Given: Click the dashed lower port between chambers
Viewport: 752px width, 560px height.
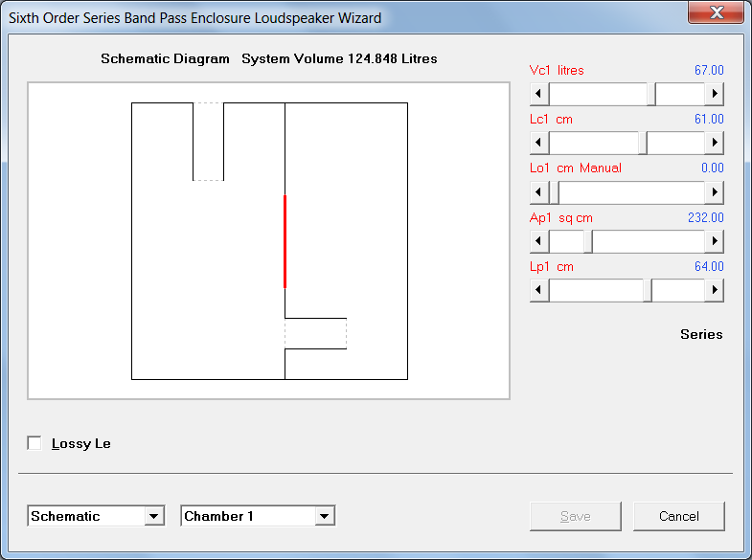Looking at the screenshot, I should [315, 333].
